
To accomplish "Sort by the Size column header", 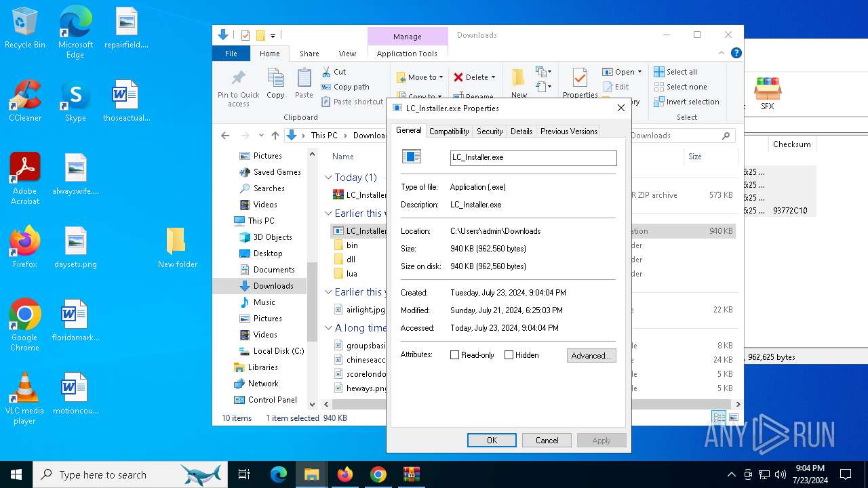I will (710, 157).
